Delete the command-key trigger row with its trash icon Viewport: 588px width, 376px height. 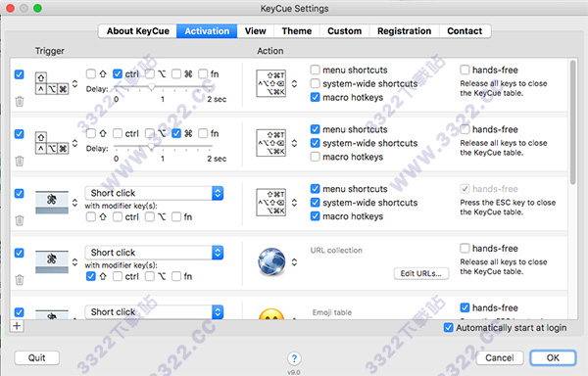point(20,161)
